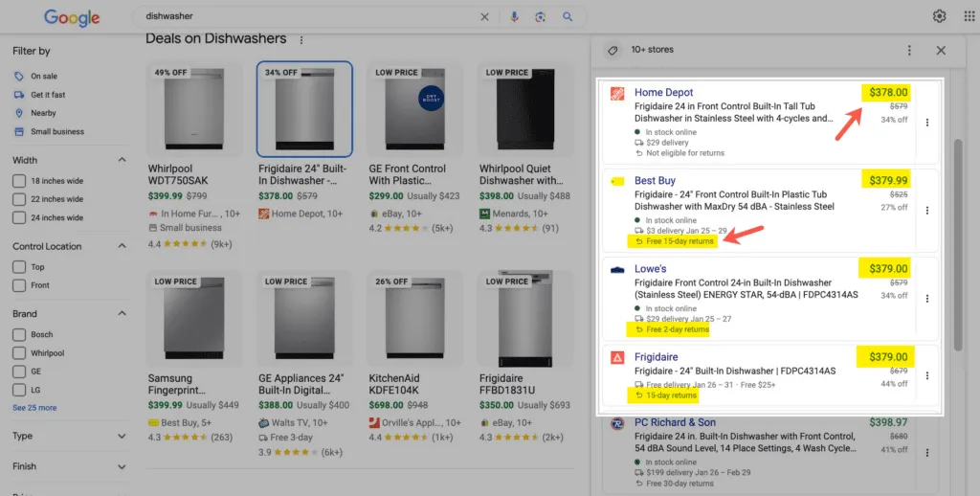Open Frigidaire store offer three-dot menu
The image size is (980, 496).
coord(927,375)
